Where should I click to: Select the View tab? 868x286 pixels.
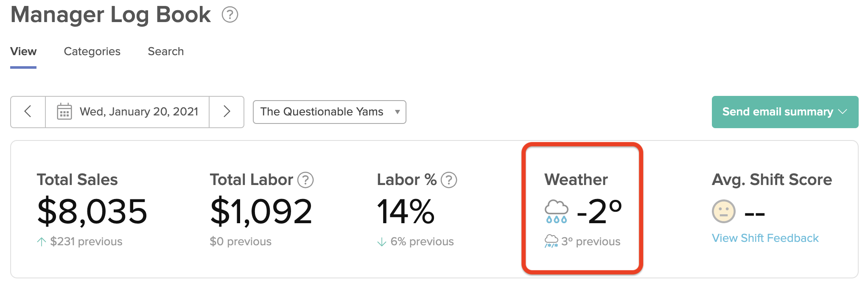click(23, 52)
